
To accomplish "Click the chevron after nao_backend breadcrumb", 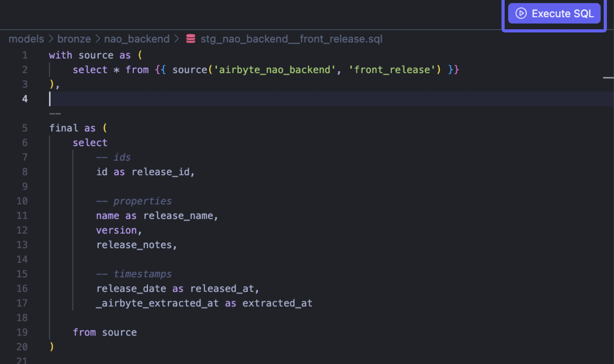I will click(x=177, y=39).
